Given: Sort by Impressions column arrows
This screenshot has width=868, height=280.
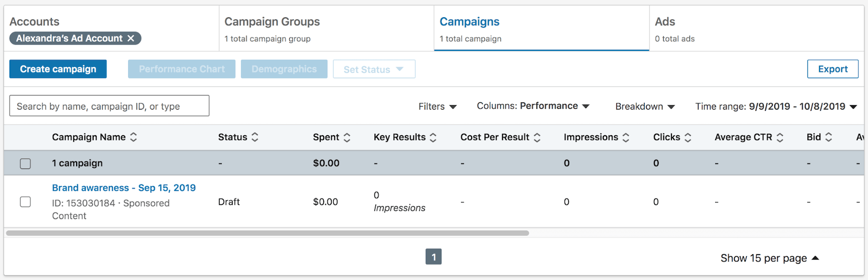Looking at the screenshot, I should (x=626, y=137).
